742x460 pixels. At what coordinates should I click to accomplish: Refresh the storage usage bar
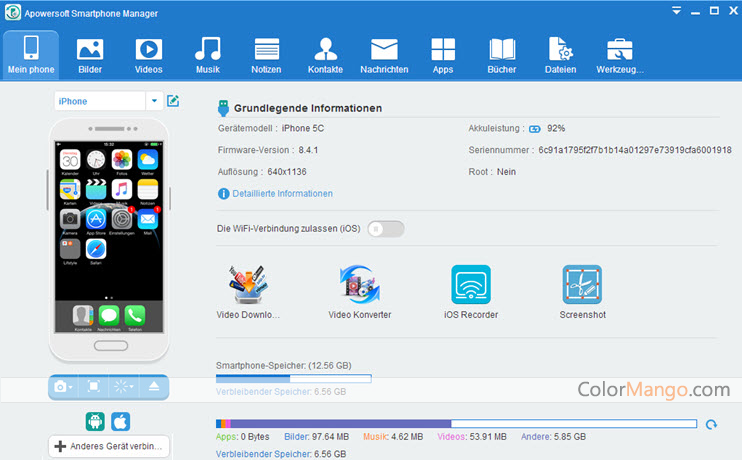[x=711, y=425]
